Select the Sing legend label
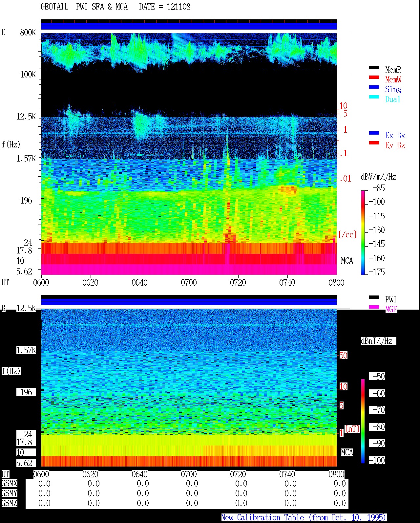The image size is (420, 523). tap(393, 89)
